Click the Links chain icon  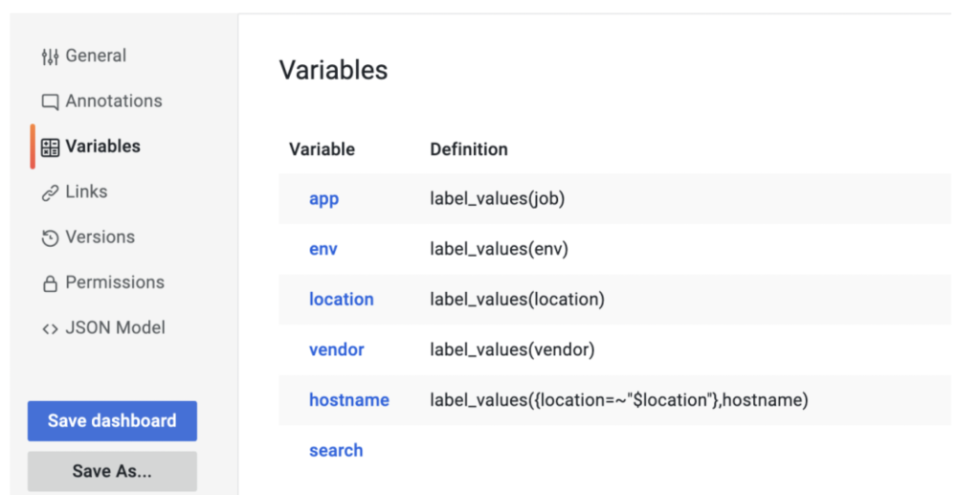tap(50, 192)
